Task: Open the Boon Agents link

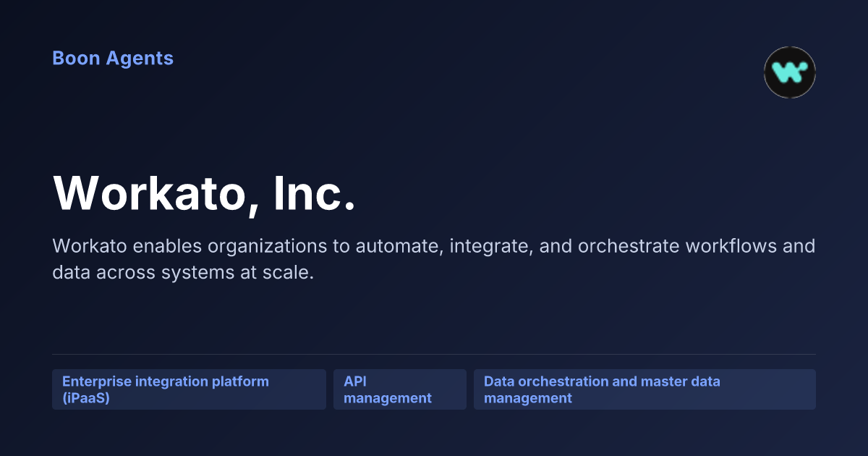Action: (113, 58)
